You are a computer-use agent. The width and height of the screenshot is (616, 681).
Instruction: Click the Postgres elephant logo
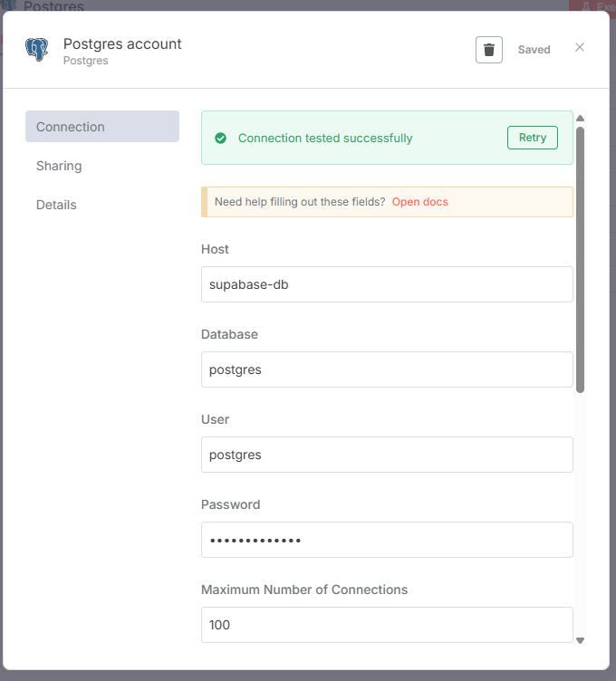37,49
